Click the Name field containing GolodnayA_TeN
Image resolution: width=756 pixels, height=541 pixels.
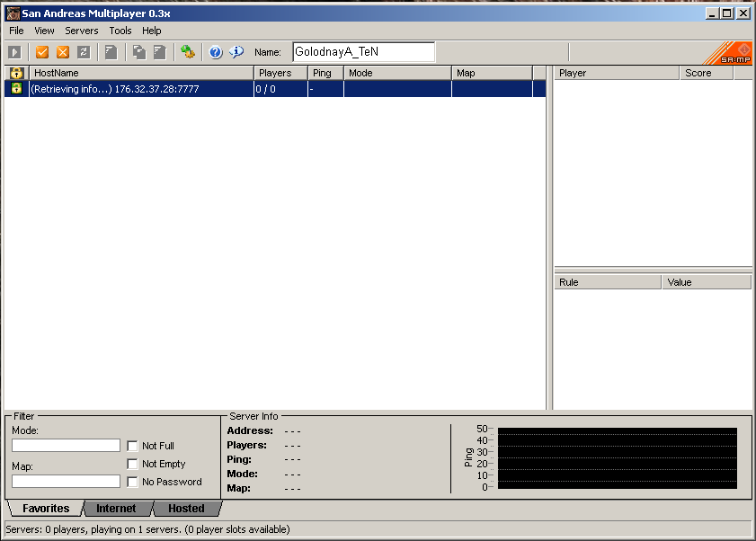click(x=363, y=52)
